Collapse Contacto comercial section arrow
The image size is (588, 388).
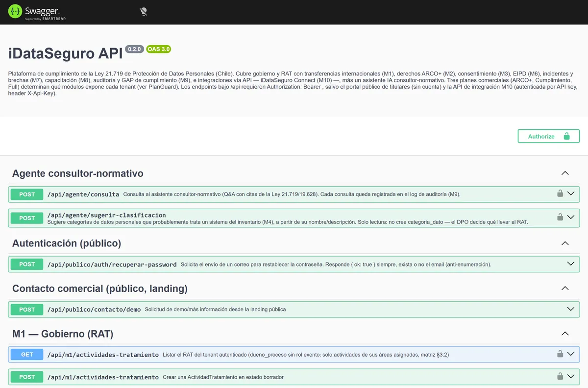click(565, 289)
